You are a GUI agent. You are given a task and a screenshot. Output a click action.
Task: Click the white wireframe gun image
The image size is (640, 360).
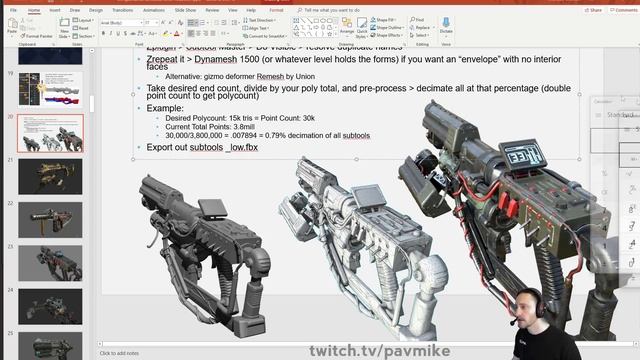pyautogui.click(x=363, y=247)
